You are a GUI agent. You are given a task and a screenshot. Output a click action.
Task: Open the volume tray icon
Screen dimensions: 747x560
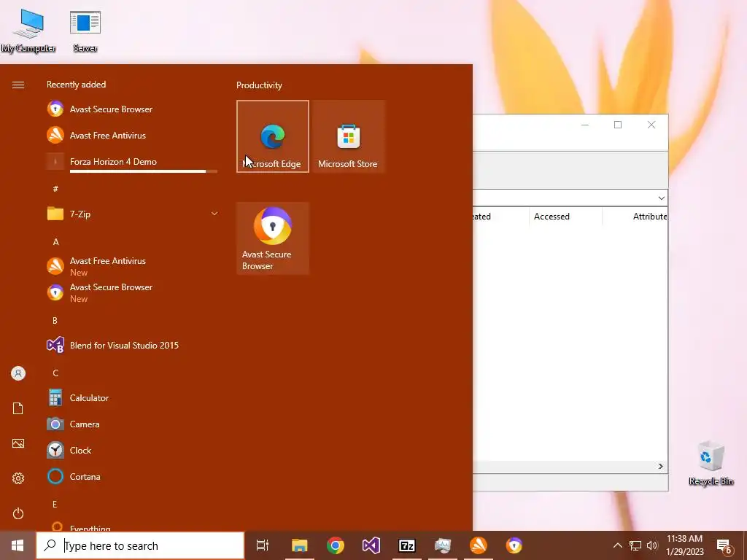[652, 545]
